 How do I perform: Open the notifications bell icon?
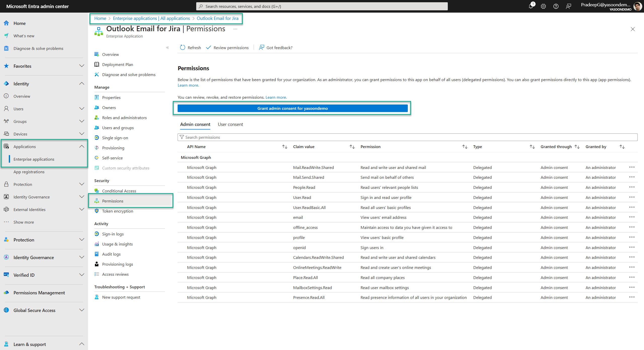point(531,6)
